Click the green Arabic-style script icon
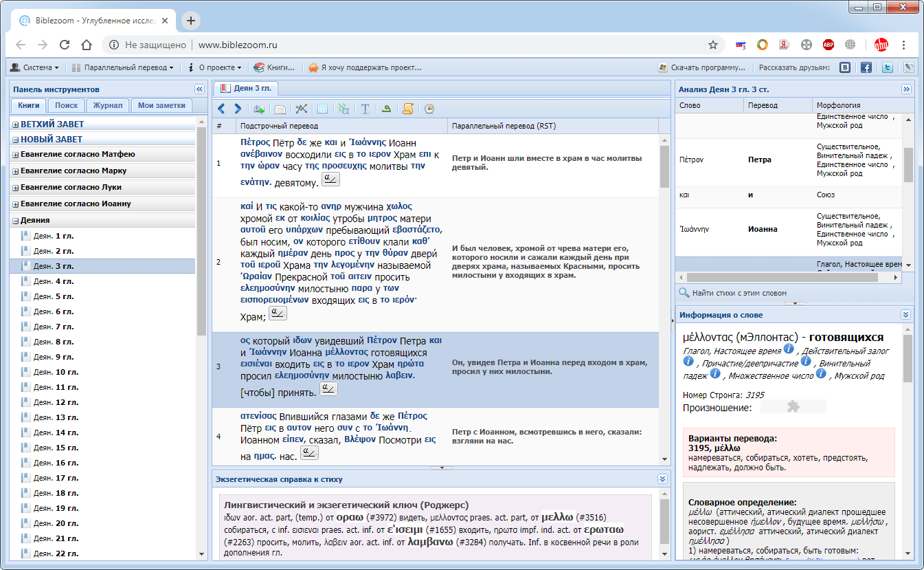The height and width of the screenshot is (570, 924). click(387, 109)
